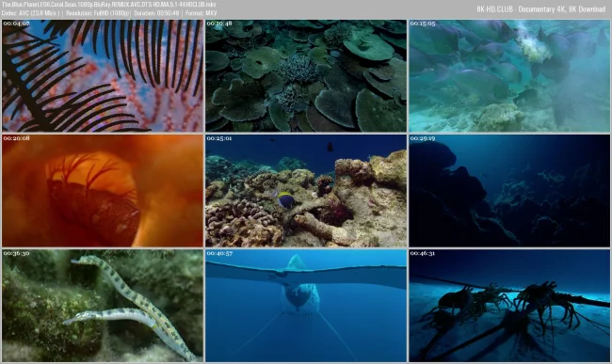The width and height of the screenshot is (612, 364).
Task: Click the 00:15:05 timestamp label
Action: point(423,24)
